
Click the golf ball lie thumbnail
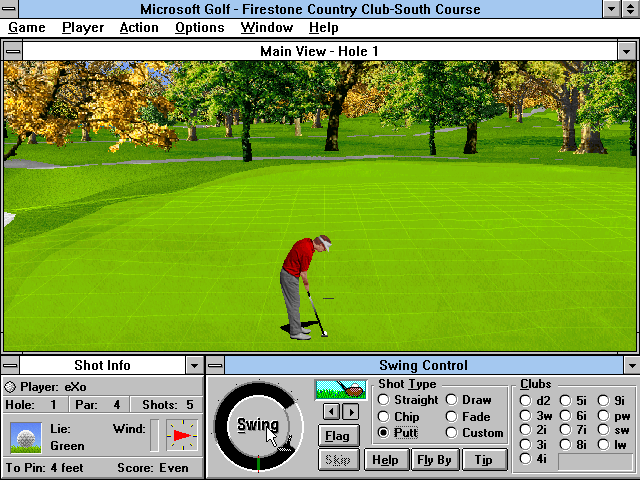tap(26, 438)
